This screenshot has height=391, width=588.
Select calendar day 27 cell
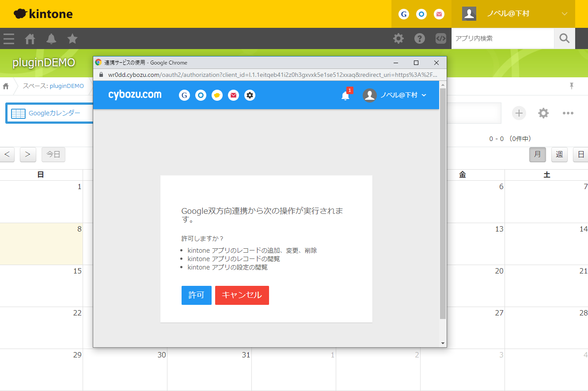[476, 328]
